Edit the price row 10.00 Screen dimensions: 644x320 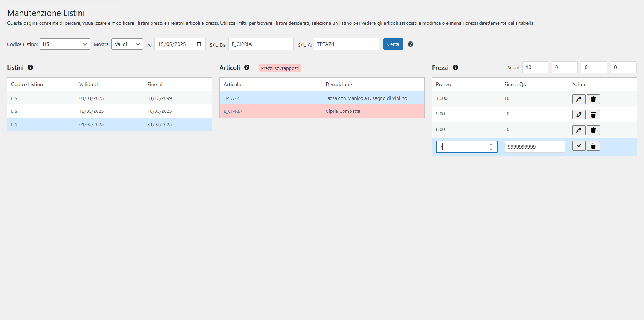tap(579, 99)
